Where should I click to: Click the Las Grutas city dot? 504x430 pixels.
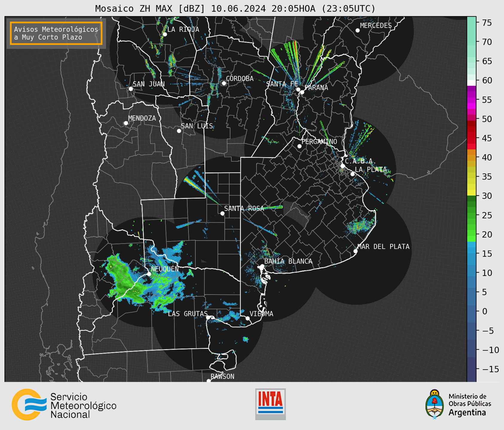click(209, 318)
